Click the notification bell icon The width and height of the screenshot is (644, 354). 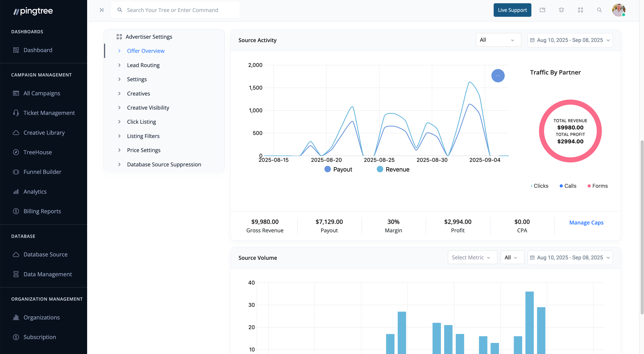point(561,10)
